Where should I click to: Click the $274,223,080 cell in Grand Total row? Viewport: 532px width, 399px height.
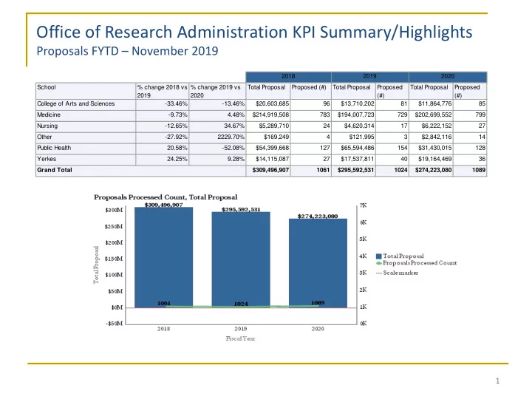(431, 171)
